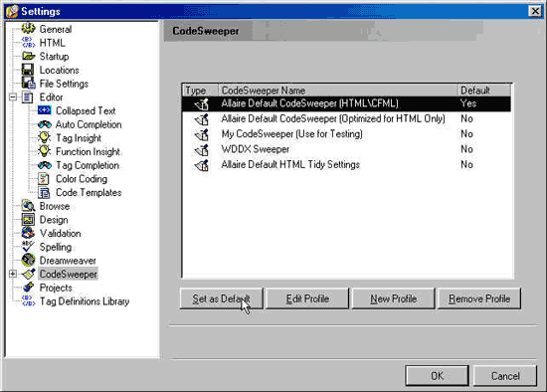547x392 pixels.
Task: Click the Editor document icon
Action: tap(28, 98)
